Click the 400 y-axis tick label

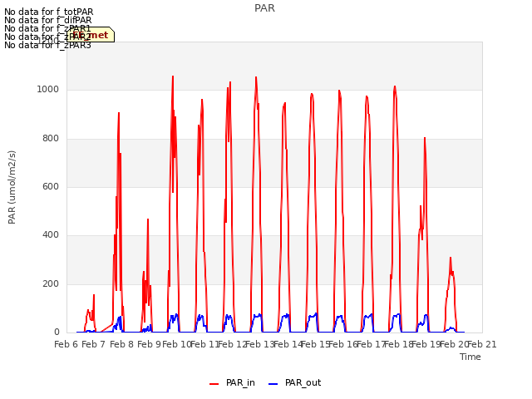(x=51, y=234)
